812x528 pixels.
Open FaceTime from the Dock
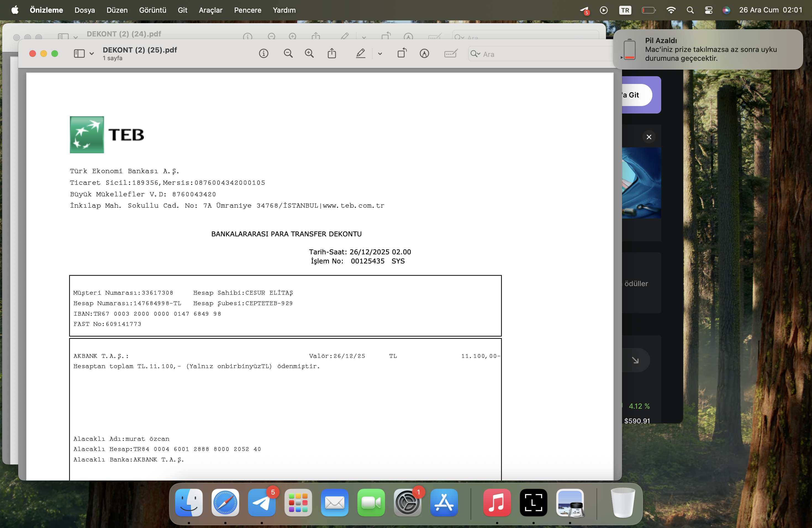(x=371, y=502)
